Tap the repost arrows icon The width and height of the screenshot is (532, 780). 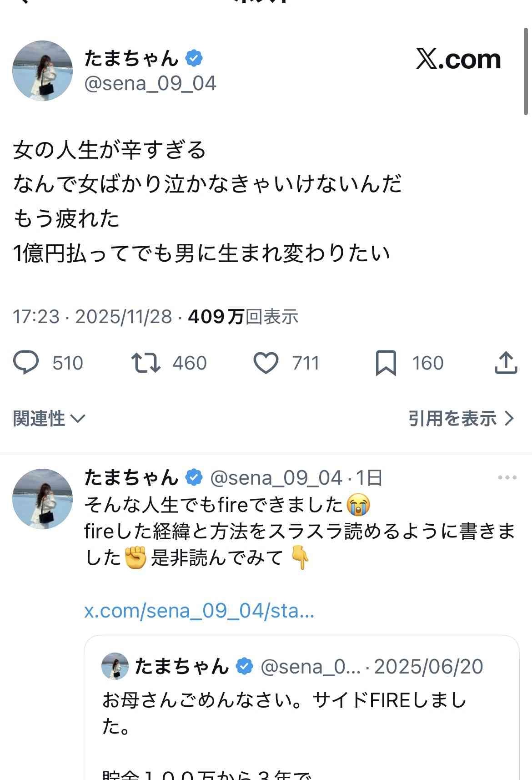[x=146, y=363]
